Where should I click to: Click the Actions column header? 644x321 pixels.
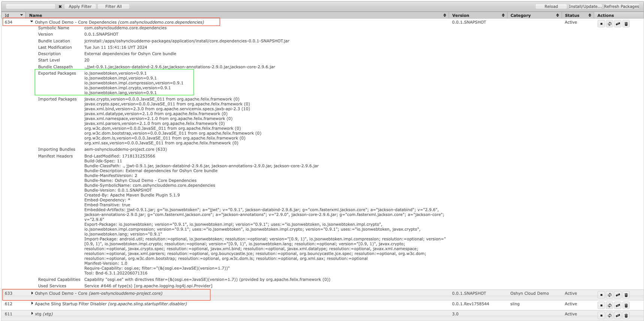[605, 15]
